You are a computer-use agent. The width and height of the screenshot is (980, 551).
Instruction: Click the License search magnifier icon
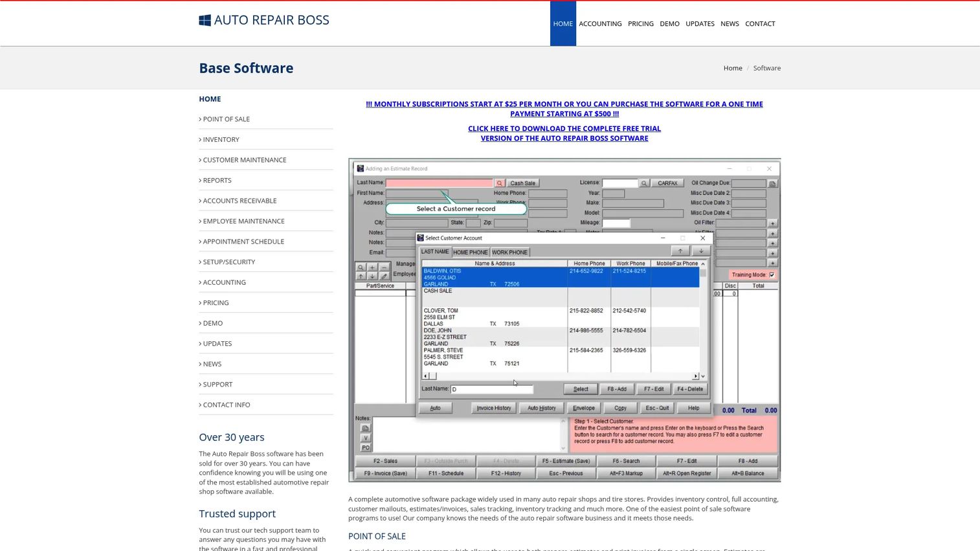point(644,183)
